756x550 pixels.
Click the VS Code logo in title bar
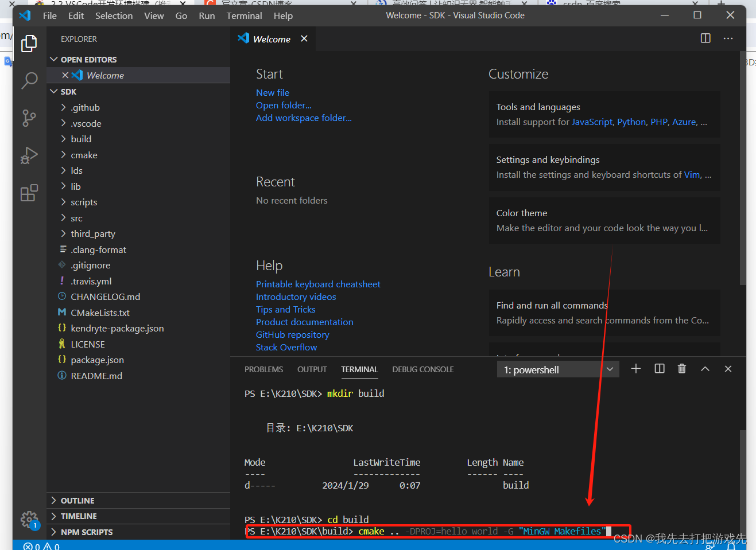pyautogui.click(x=25, y=15)
